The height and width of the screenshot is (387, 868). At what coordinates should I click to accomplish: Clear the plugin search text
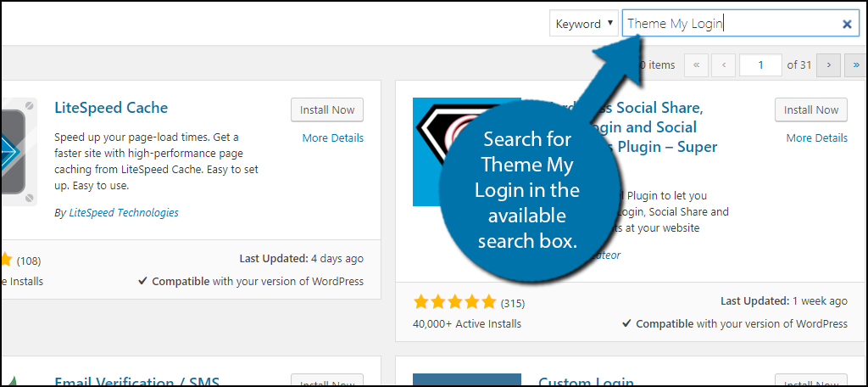tap(847, 24)
